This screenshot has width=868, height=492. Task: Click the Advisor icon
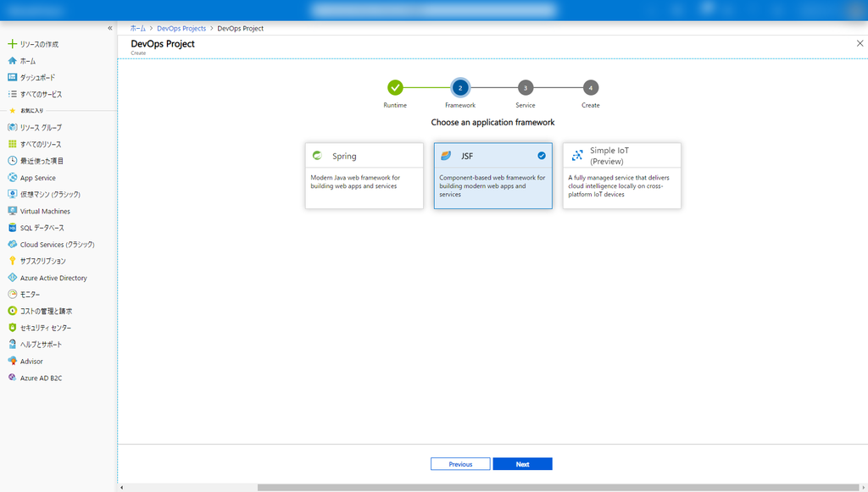[x=12, y=361]
